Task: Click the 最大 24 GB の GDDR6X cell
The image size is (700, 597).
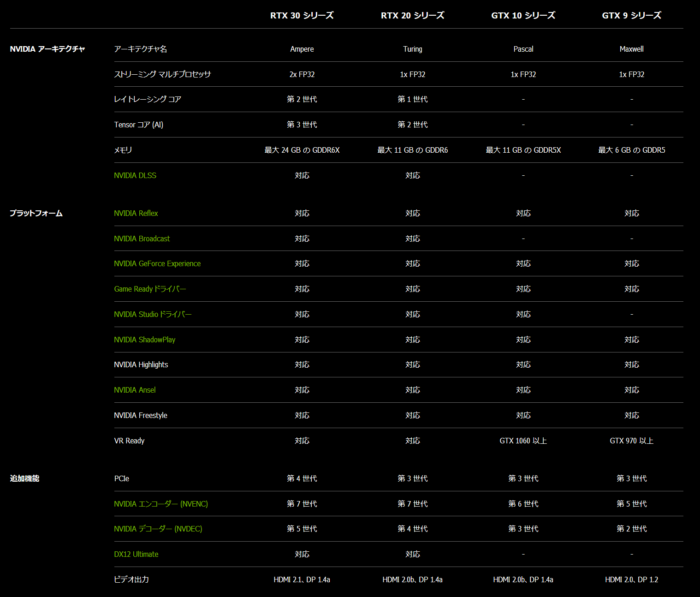Action: (x=302, y=150)
